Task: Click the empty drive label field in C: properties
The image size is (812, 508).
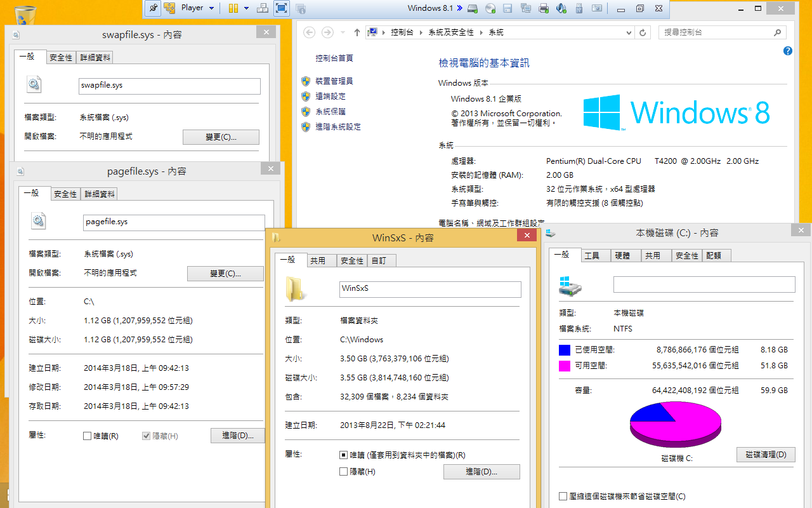Action: 704,284
